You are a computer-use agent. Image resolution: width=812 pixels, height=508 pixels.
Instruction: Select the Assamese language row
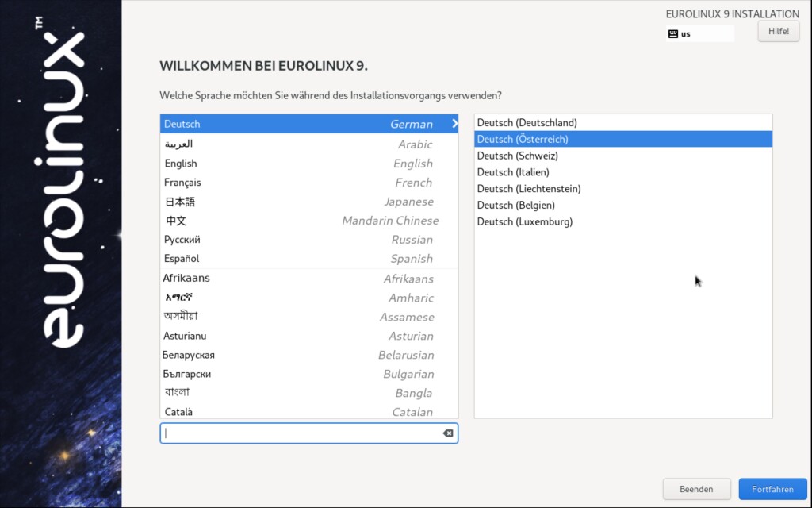pyautogui.click(x=309, y=317)
